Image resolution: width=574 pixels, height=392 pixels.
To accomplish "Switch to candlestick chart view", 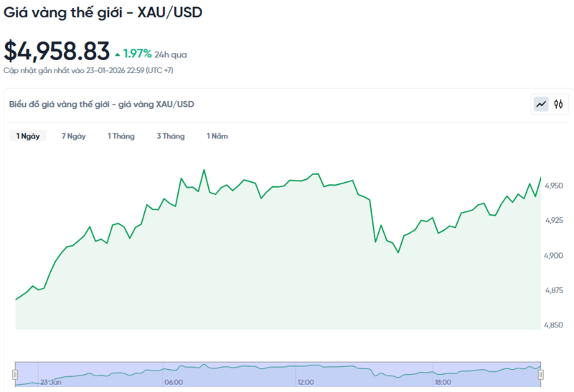I will (x=558, y=105).
